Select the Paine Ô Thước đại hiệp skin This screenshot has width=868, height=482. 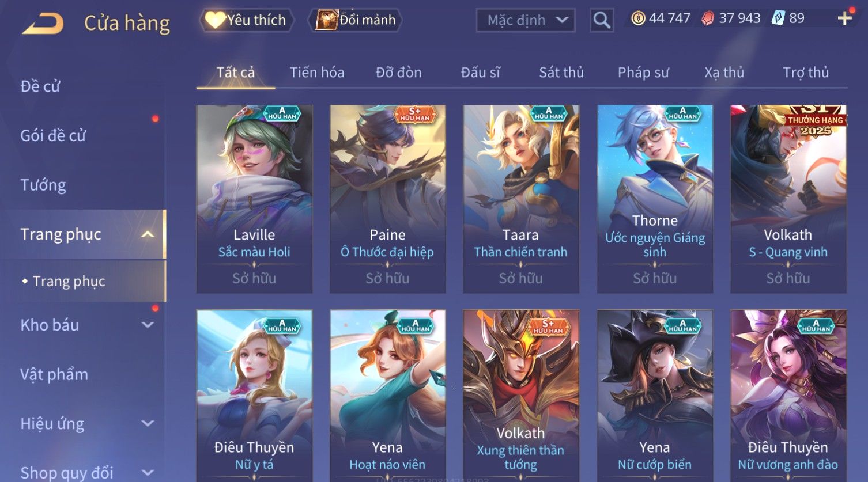387,199
